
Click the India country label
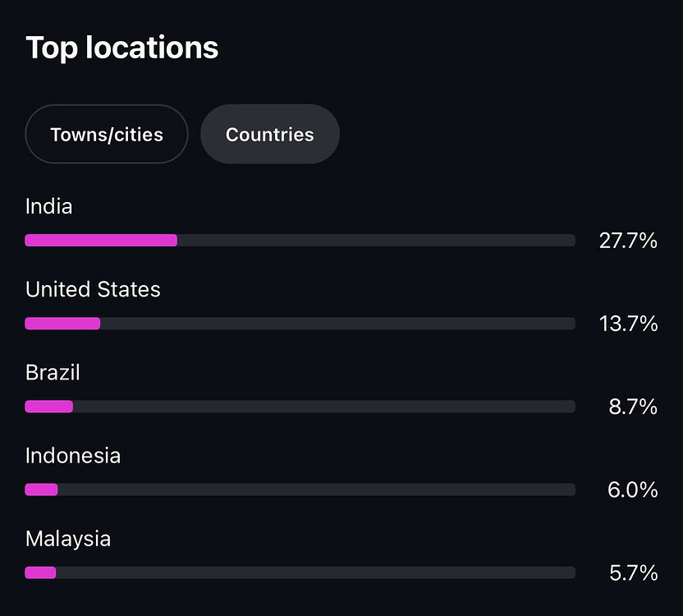[x=48, y=206]
